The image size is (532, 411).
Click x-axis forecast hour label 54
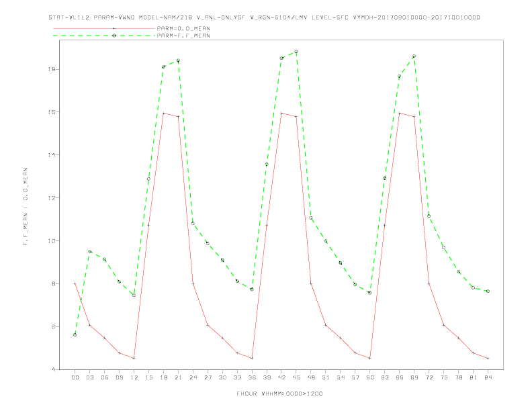341,377
